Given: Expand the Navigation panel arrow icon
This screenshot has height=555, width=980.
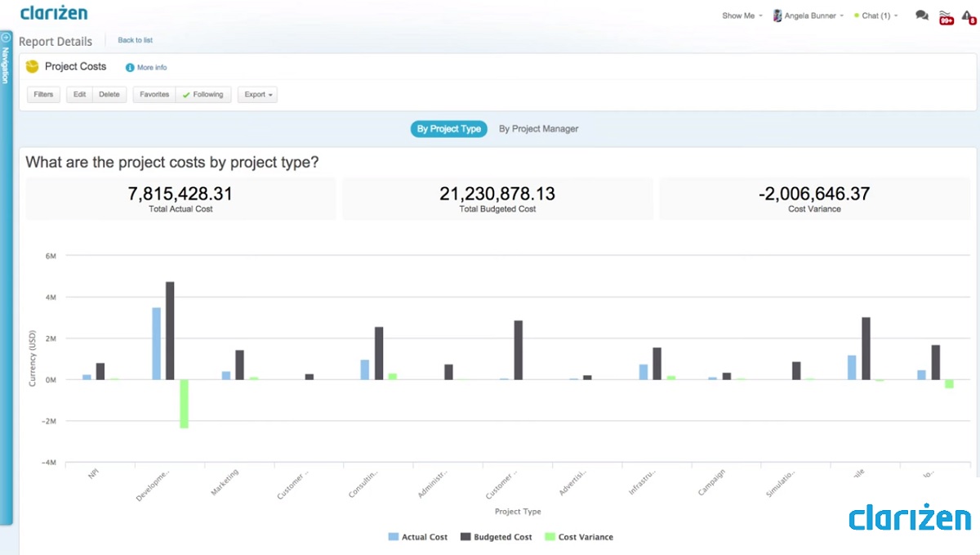Looking at the screenshot, I should point(6,38).
